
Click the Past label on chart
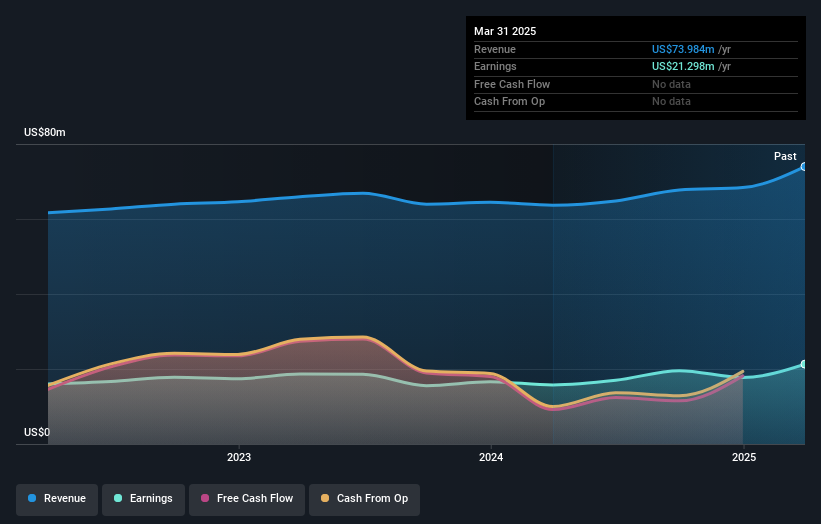785,156
